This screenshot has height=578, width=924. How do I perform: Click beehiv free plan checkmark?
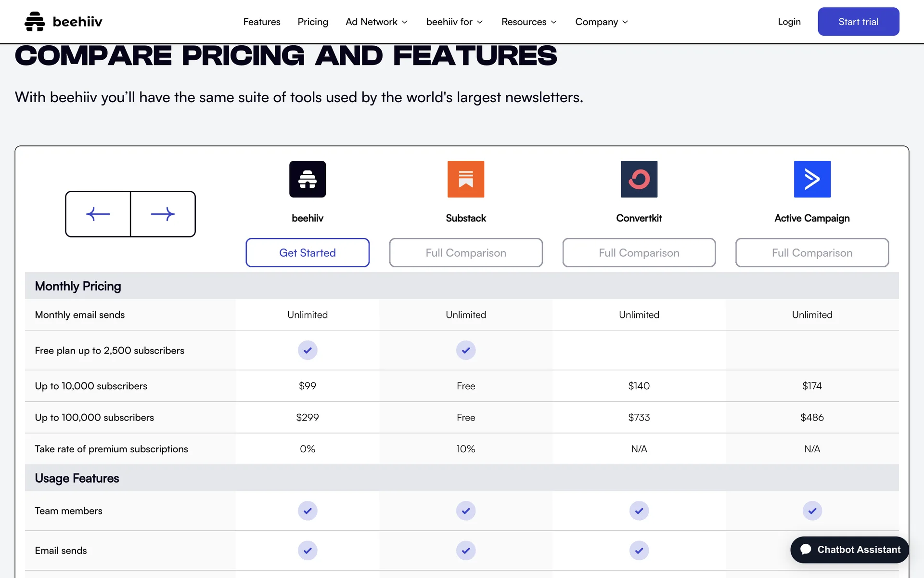click(308, 350)
